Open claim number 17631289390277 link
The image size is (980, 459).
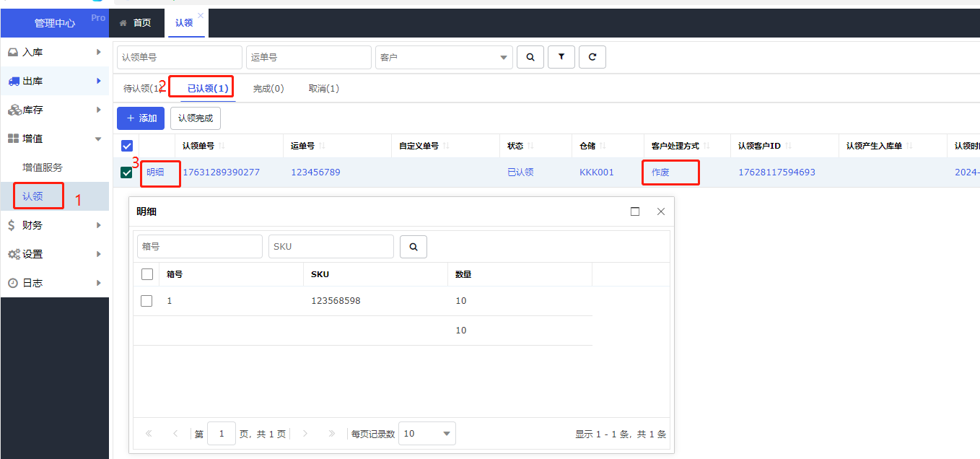[221, 172]
